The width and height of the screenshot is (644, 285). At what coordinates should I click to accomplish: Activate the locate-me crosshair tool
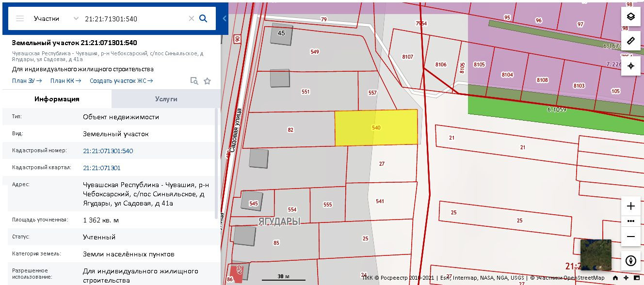tap(631, 66)
